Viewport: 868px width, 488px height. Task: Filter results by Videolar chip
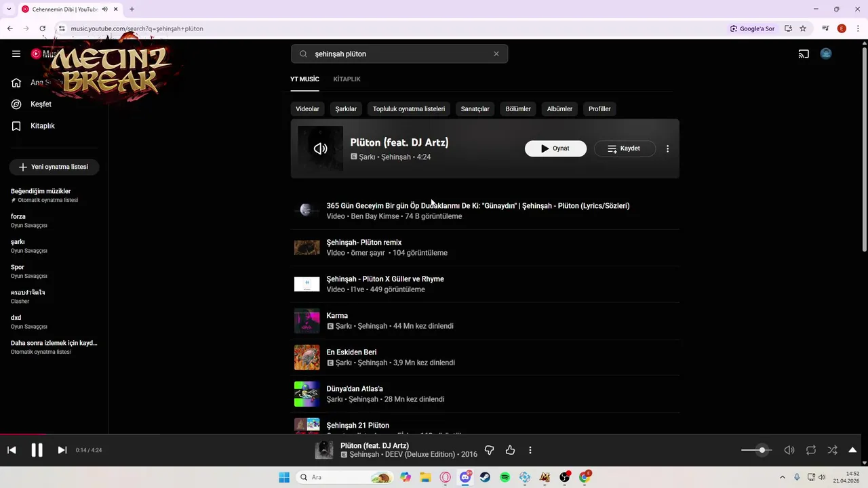pos(307,109)
